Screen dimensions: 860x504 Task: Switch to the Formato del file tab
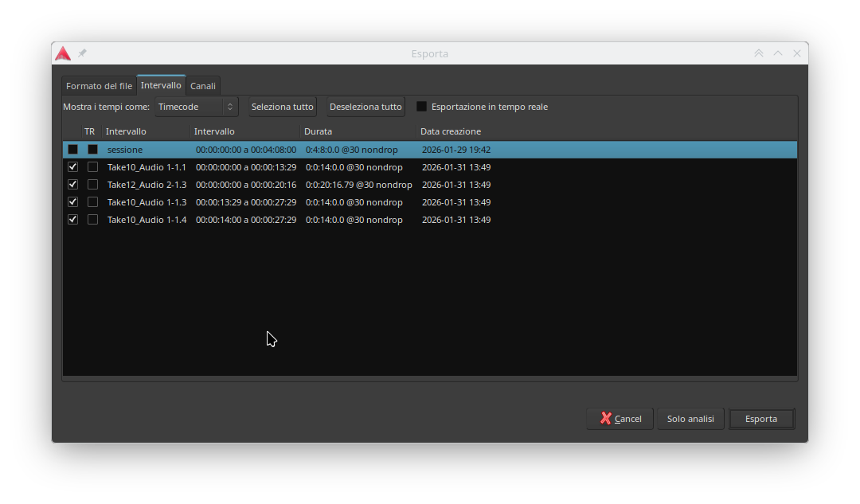point(99,86)
